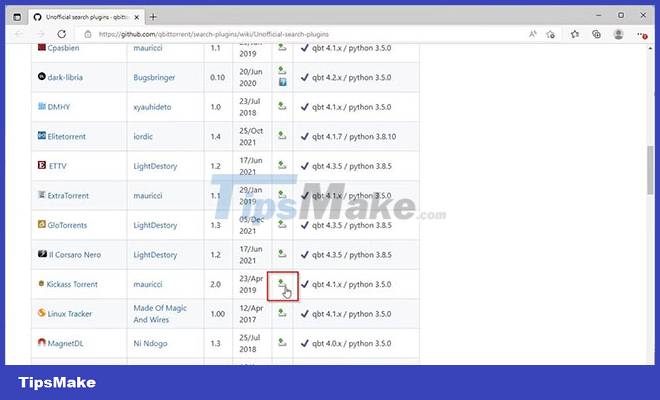Image resolution: width=660 pixels, height=400 pixels.
Task: Open the ExtraTorrent link
Action: [x=68, y=195]
